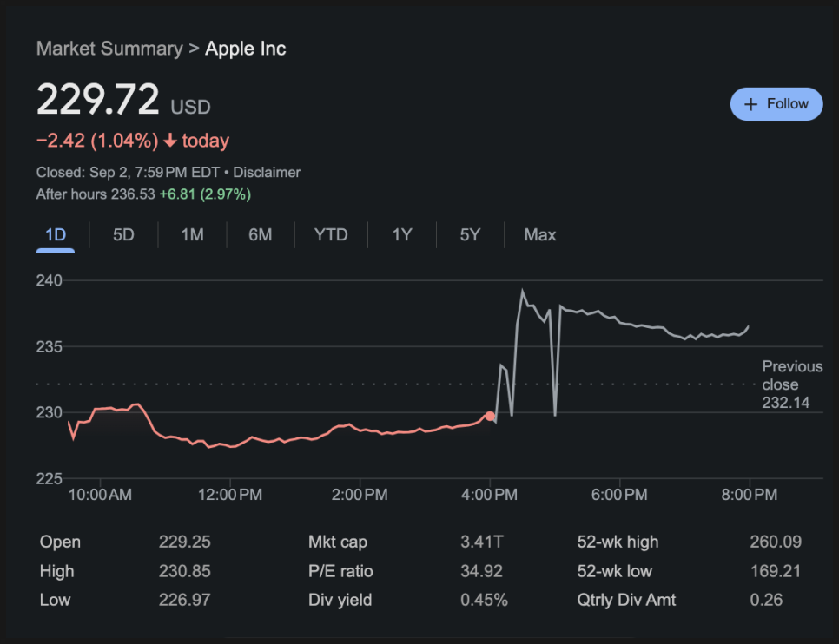
Task: Select the 1D chart range tab
Action: tap(56, 235)
